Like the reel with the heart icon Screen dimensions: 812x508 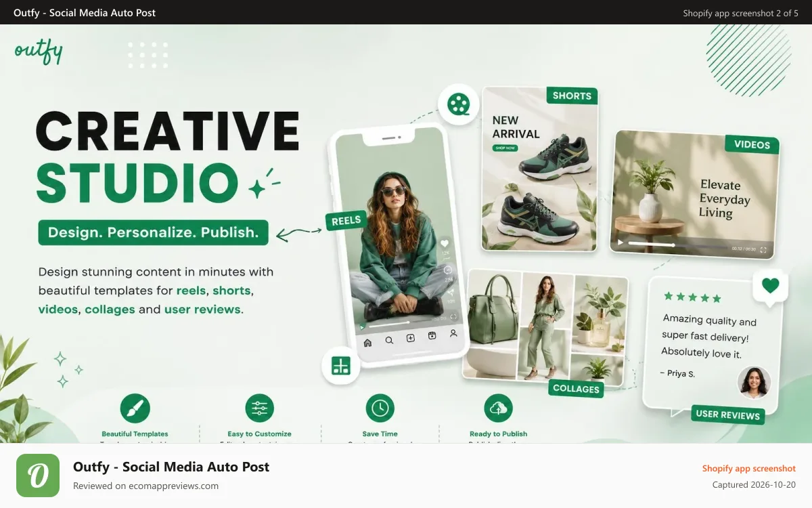[445, 243]
